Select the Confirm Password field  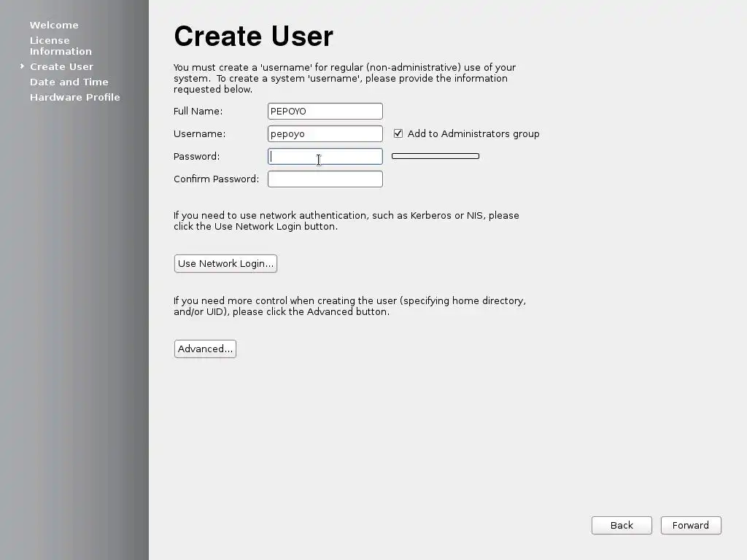[325, 179]
